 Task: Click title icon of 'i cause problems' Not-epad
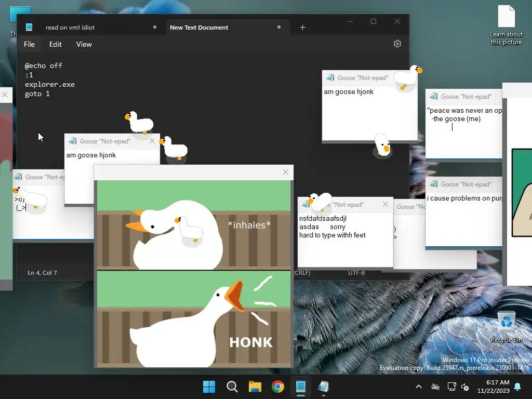click(x=434, y=184)
